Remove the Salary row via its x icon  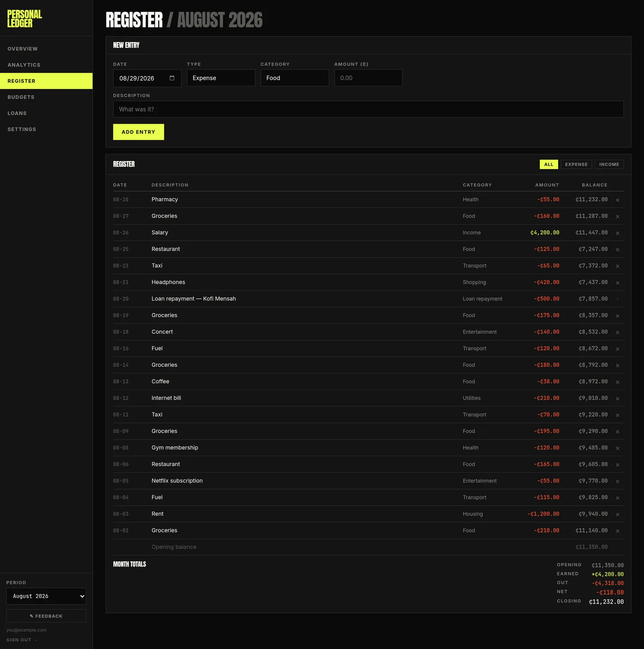point(617,233)
